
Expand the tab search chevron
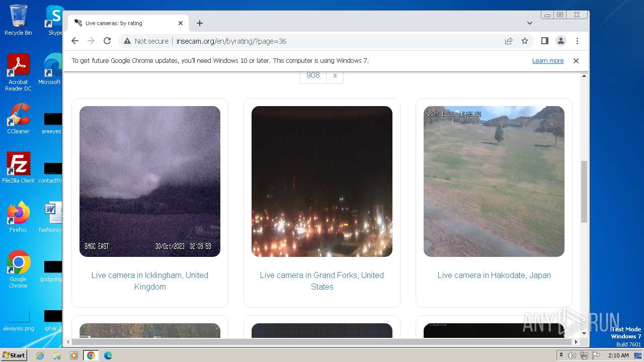(x=530, y=23)
